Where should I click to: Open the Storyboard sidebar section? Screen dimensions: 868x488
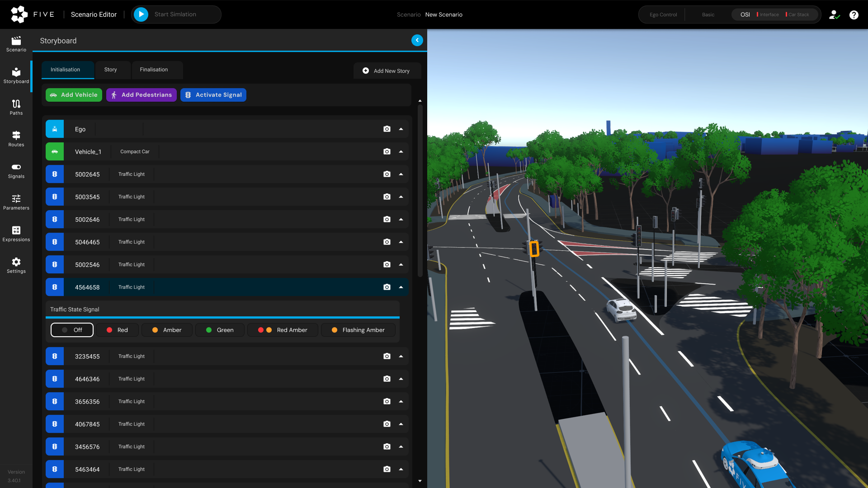coord(16,75)
